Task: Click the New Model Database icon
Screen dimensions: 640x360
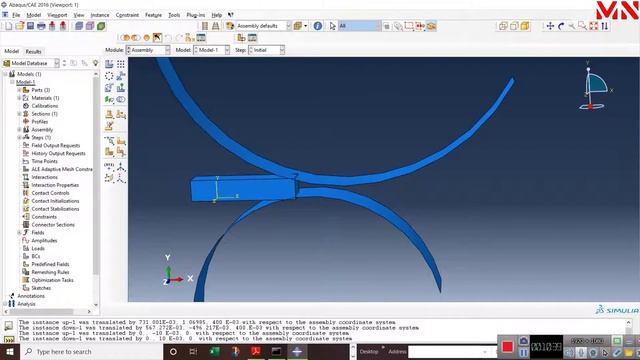Action: coord(9,26)
